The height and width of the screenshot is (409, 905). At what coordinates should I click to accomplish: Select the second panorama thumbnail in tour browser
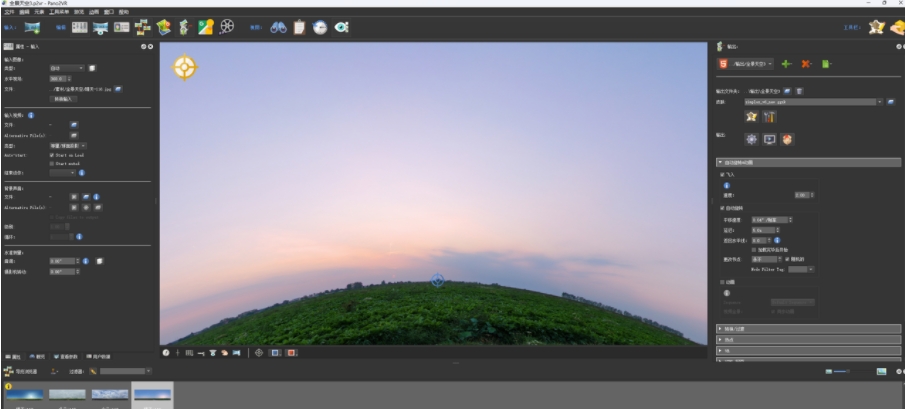pos(67,395)
